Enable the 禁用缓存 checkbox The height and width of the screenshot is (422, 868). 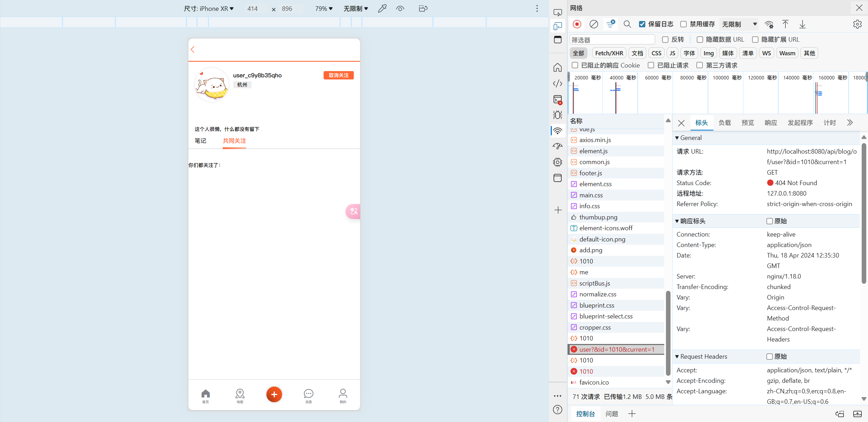click(x=683, y=24)
